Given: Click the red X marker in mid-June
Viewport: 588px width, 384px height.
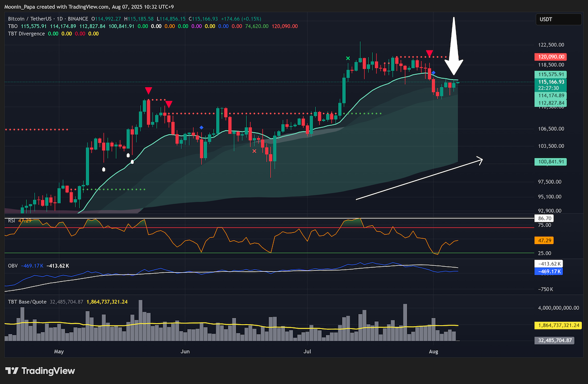Looking at the screenshot, I should (x=254, y=151).
